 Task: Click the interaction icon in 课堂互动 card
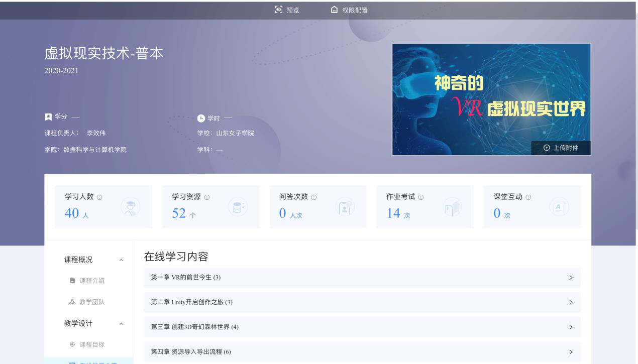559,207
